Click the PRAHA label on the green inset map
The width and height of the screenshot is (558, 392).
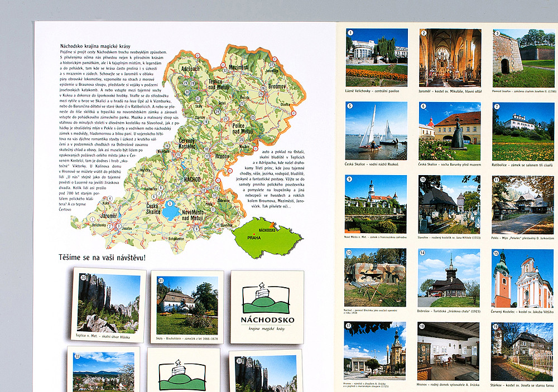click(254, 238)
